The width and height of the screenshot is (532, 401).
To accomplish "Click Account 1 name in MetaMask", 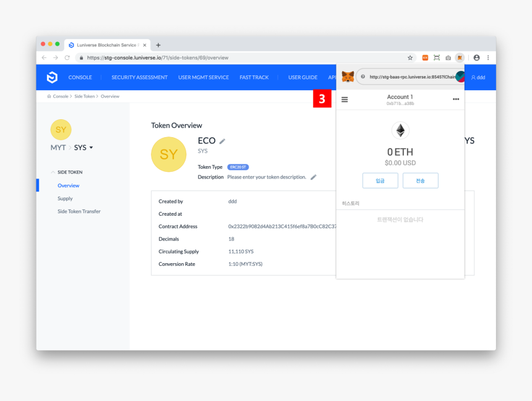I will 400,97.
